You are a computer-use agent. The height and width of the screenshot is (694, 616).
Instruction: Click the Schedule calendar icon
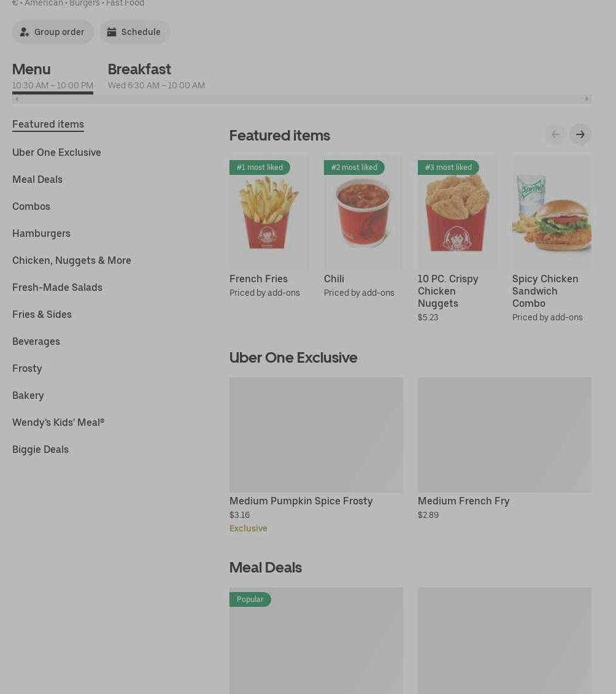pos(112,32)
